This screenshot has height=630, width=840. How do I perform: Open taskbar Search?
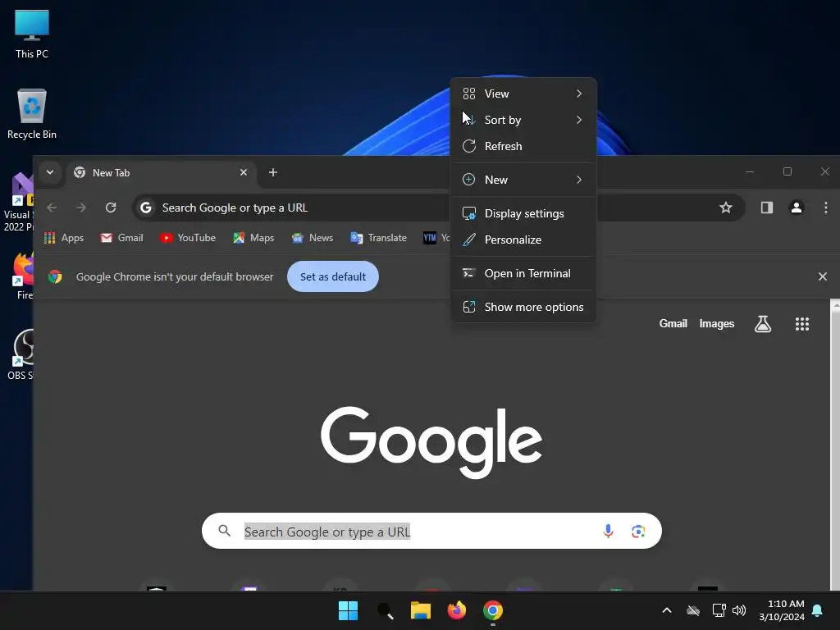point(385,610)
